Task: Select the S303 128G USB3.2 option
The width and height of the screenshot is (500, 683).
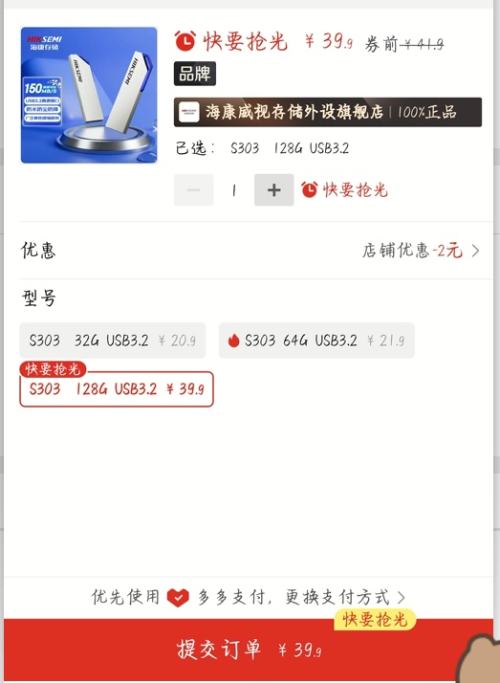Action: point(117,389)
